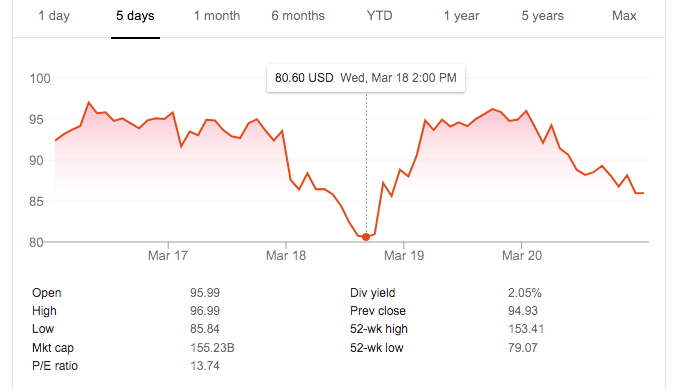Viewport: 677px width, 389px height.
Task: Select the P/E ratio label
Action: pos(55,366)
